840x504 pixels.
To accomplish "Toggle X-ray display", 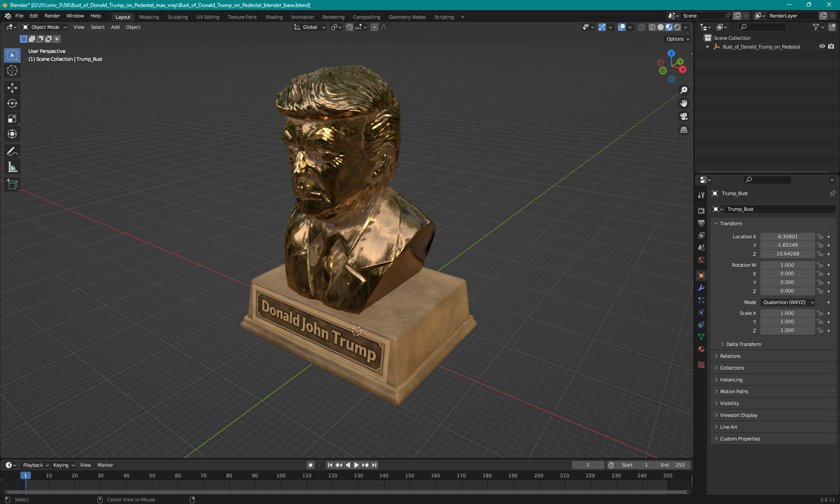I will 641,27.
